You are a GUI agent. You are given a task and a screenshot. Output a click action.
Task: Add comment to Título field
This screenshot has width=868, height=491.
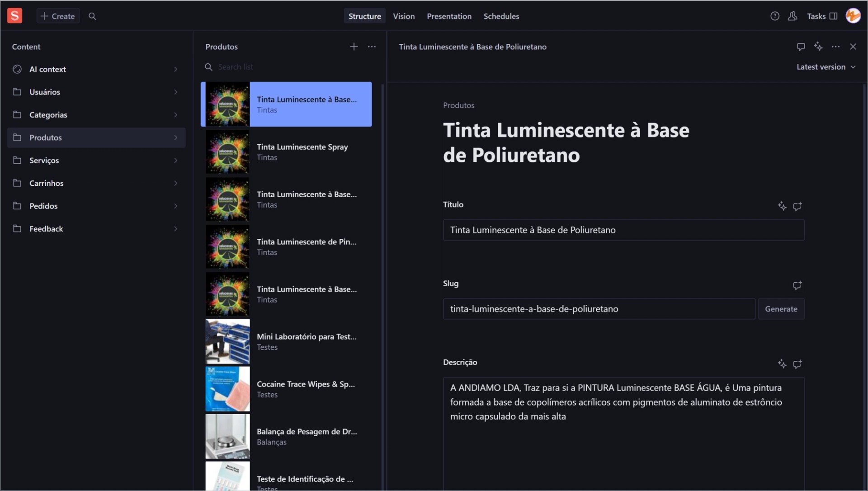[797, 206]
